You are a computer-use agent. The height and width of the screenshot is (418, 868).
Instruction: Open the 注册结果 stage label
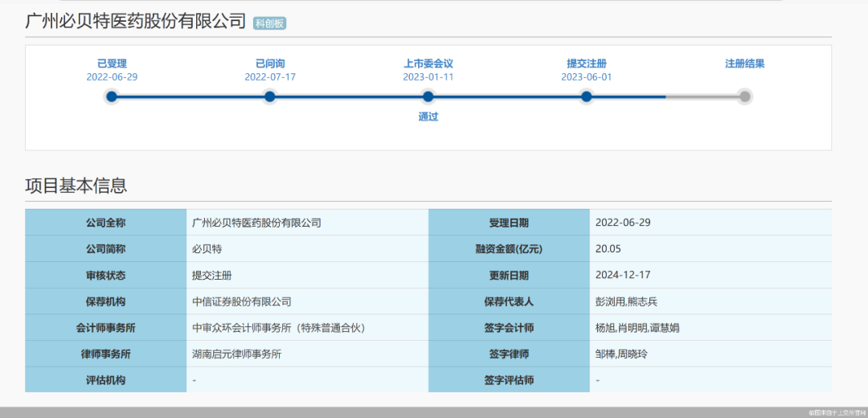[x=745, y=64]
